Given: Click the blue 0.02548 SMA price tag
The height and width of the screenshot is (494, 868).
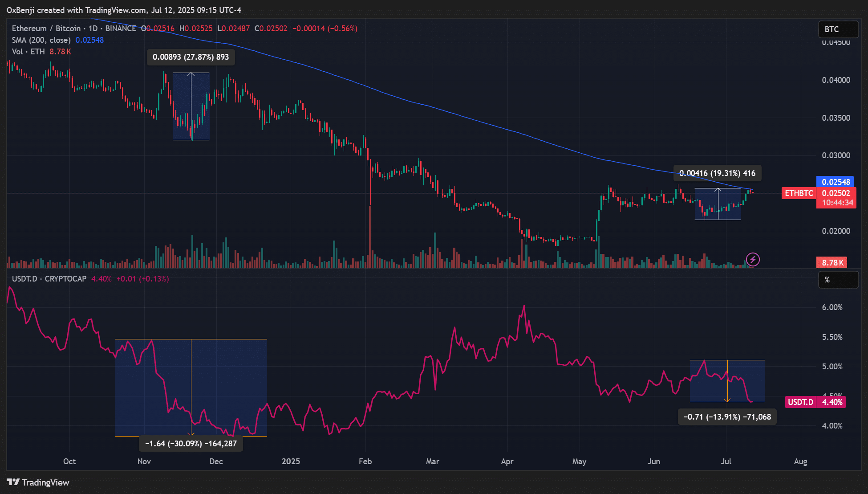Looking at the screenshot, I should tap(835, 182).
